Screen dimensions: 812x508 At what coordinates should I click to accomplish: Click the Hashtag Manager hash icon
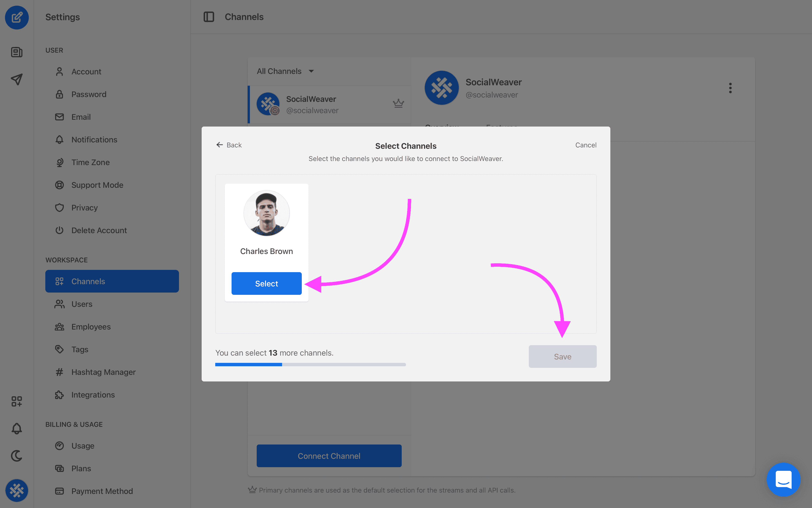point(59,372)
